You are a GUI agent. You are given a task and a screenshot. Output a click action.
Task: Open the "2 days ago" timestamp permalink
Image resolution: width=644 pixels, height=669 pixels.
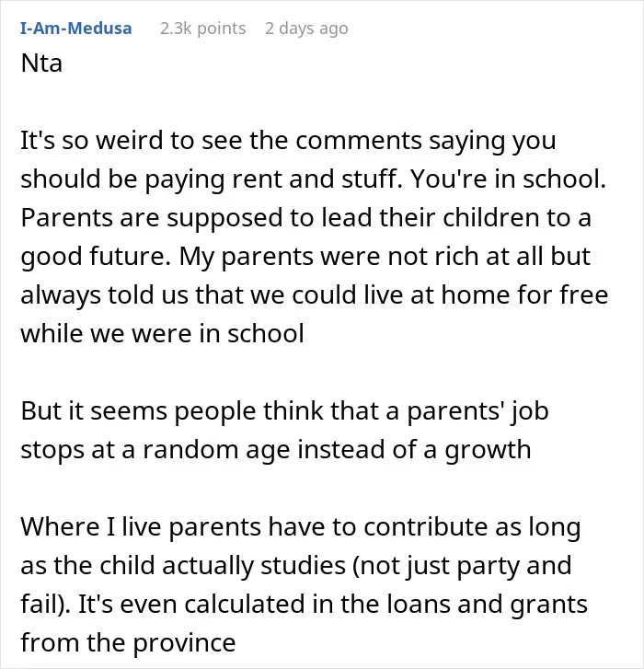(x=306, y=29)
